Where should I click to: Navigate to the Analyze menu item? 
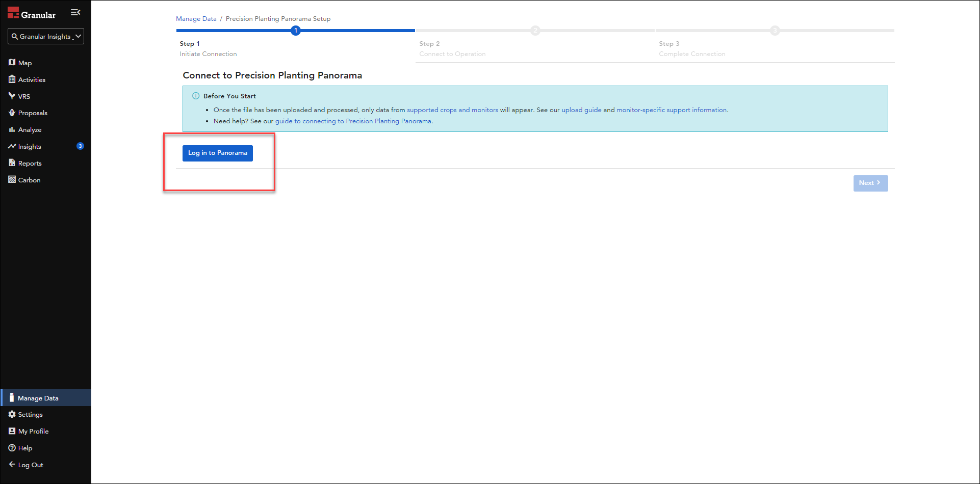46,130
